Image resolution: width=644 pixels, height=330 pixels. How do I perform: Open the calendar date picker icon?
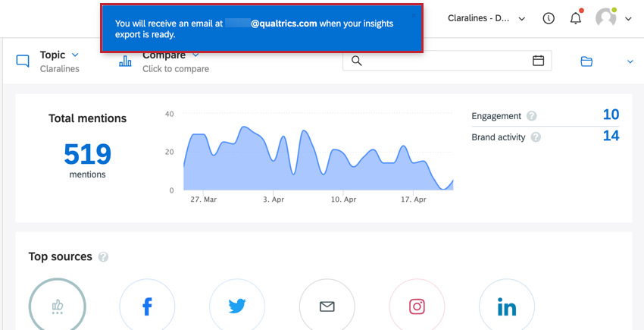[538, 61]
